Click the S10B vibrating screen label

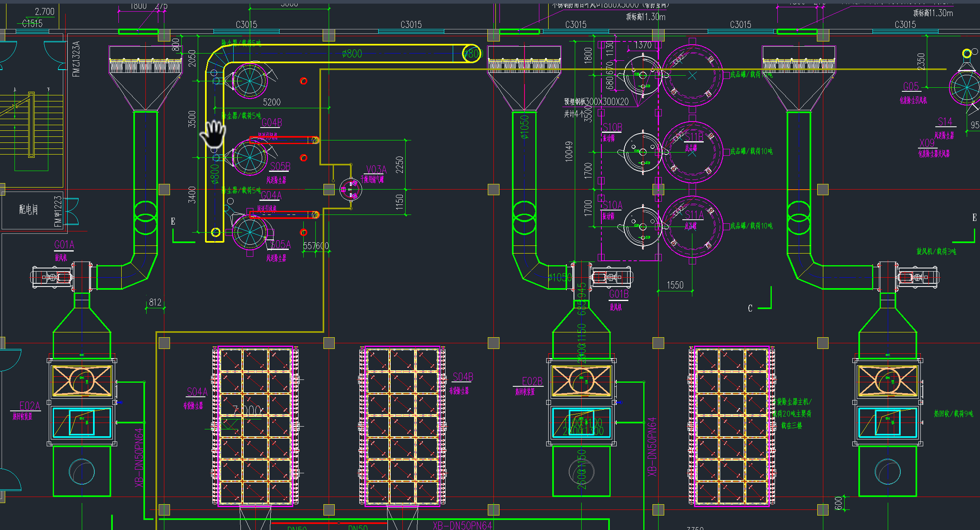[612, 128]
